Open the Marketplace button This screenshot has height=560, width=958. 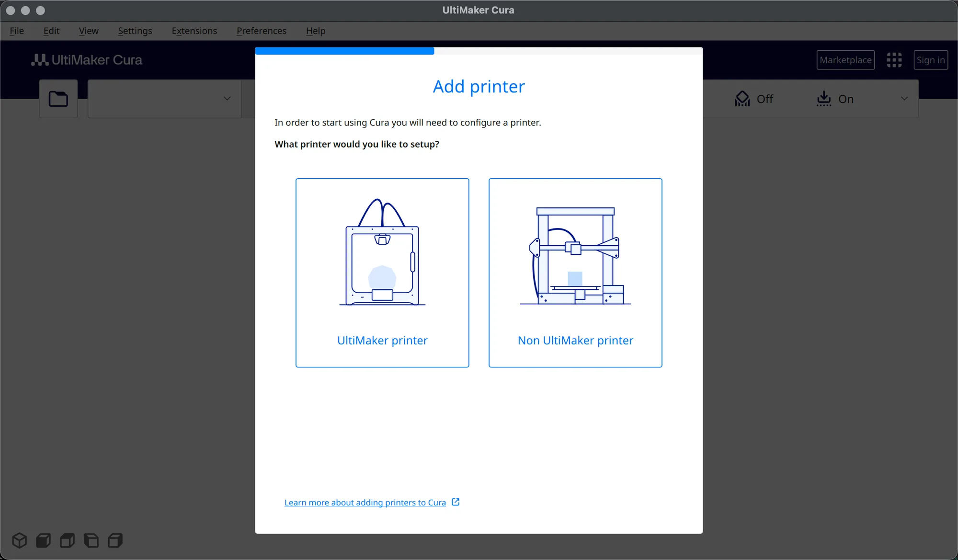coord(845,60)
